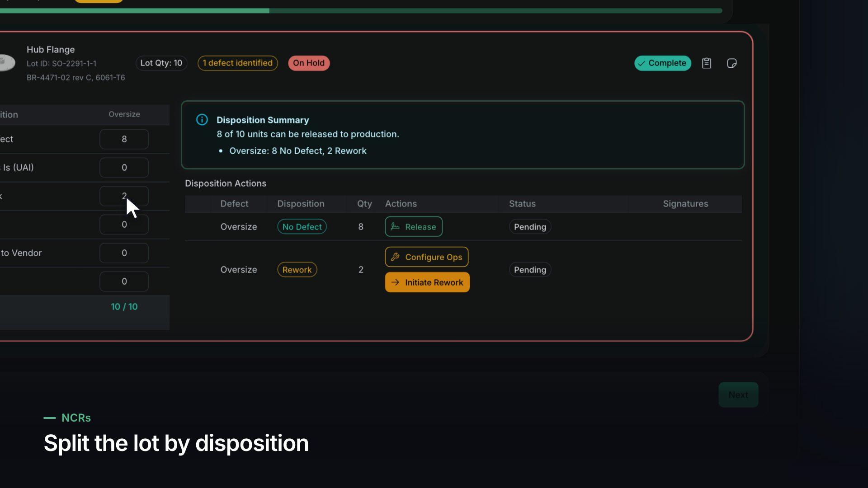Click the Lot ID: SO-2291-1-1 text
This screenshot has height=488, width=868.
click(x=61, y=64)
